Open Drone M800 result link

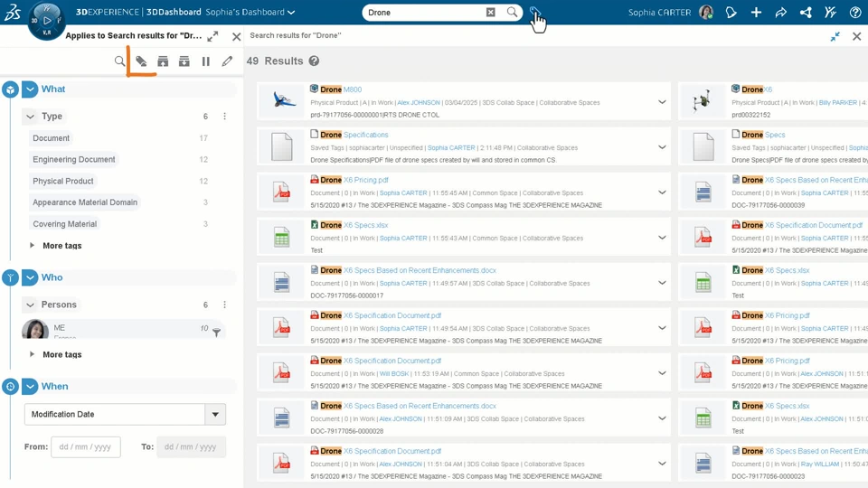click(341, 89)
